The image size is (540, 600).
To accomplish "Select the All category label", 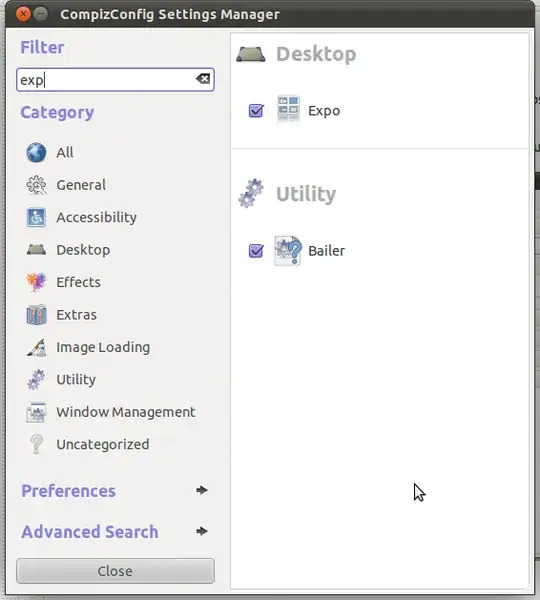I will click(x=65, y=152).
